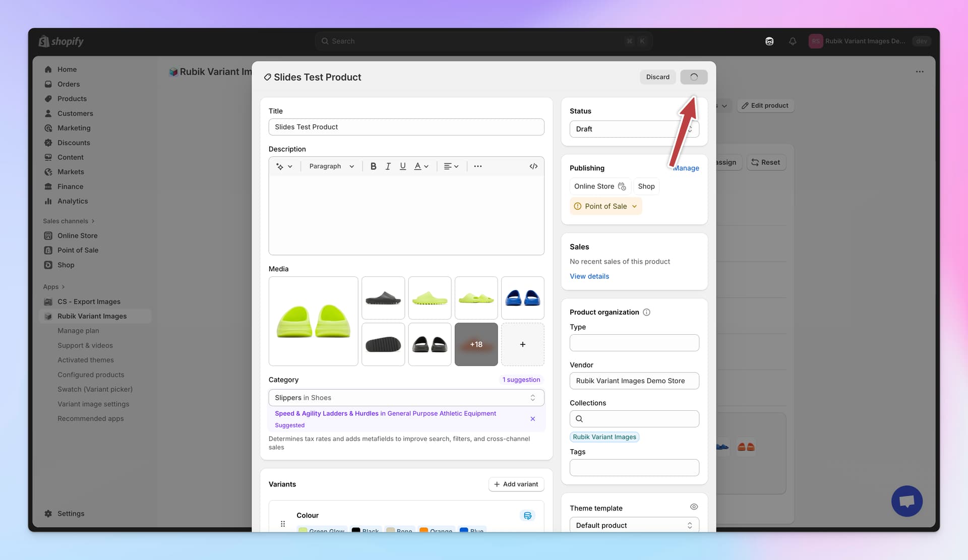968x560 pixels.
Task: Click the notifications bell icon
Action: (793, 41)
